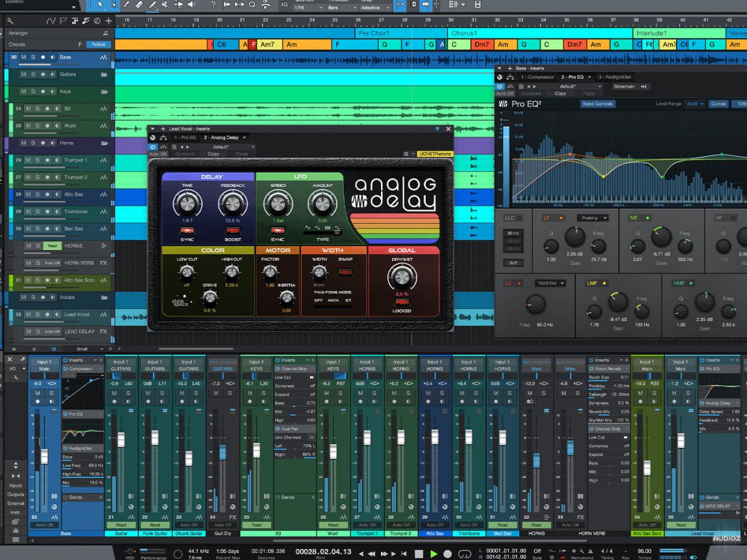This screenshot has width=747, height=560.
Task: Open Band Controls in Pro EQ2
Action: pos(598,104)
